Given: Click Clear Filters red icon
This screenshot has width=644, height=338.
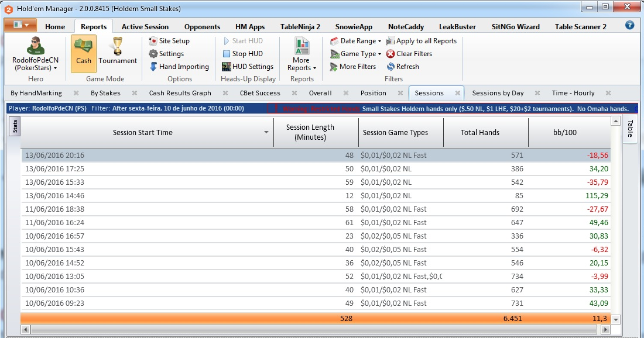Looking at the screenshot, I should coord(390,54).
